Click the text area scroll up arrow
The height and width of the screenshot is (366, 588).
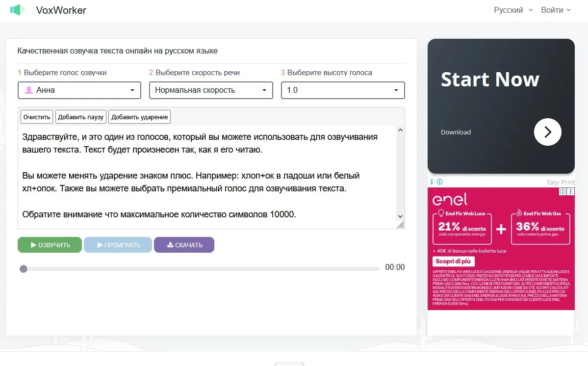tap(400, 130)
